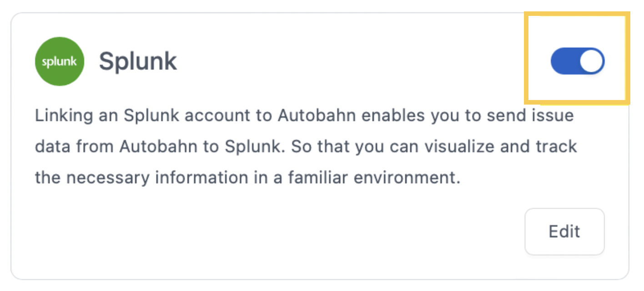Click the Edit label at card bottom
644x291 pixels.
click(x=564, y=231)
